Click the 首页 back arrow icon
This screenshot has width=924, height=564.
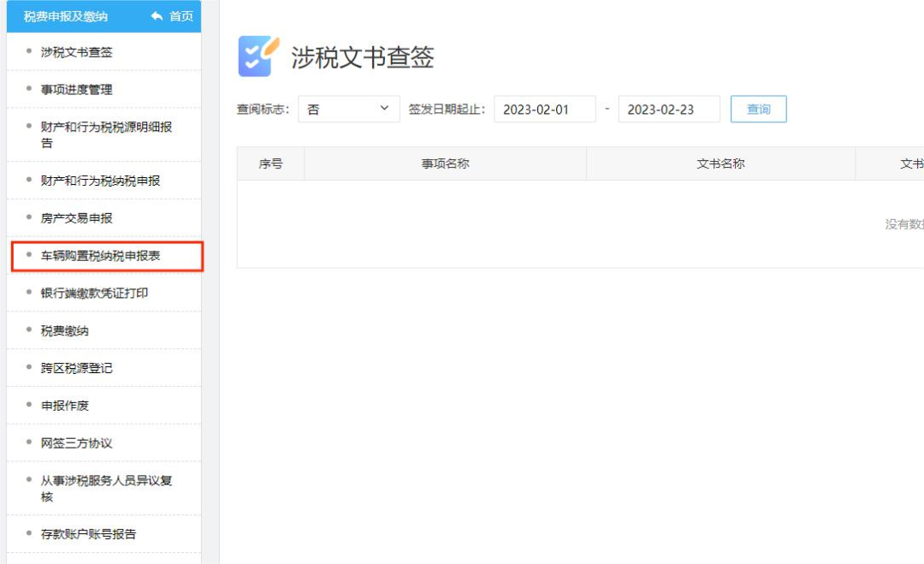157,16
